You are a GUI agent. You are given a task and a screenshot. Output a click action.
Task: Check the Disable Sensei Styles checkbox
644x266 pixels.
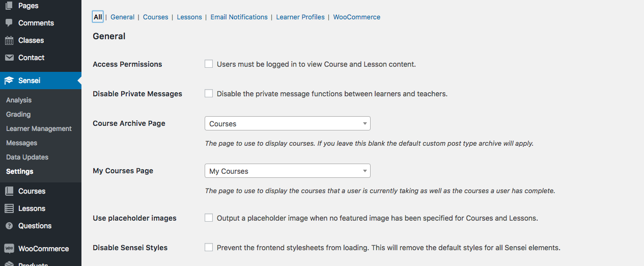pos(209,247)
